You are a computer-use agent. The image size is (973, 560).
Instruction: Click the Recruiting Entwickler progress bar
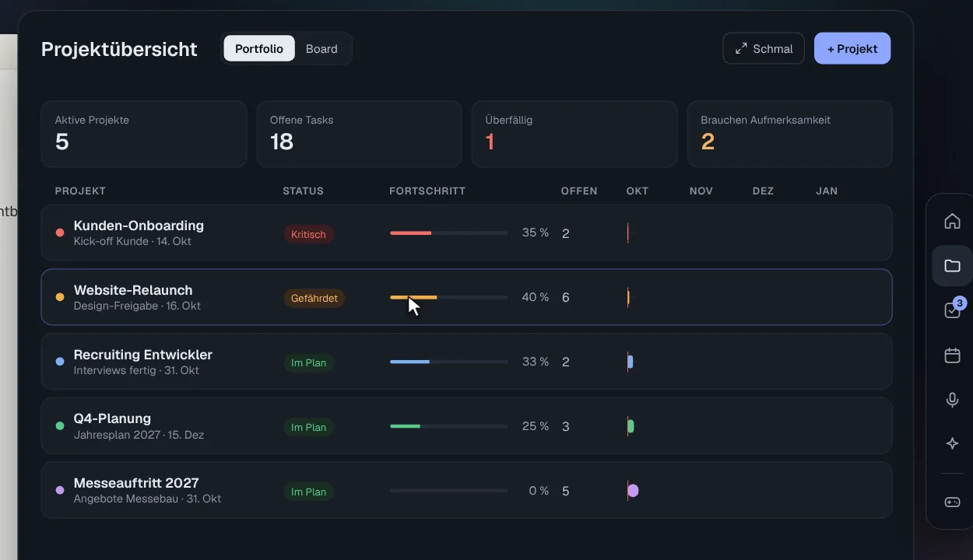pyautogui.click(x=448, y=362)
